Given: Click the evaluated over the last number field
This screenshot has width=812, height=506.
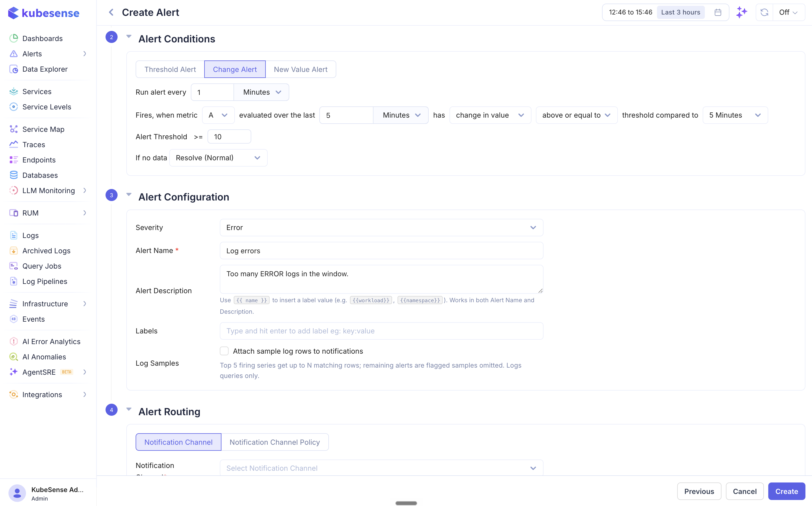Looking at the screenshot, I should (x=346, y=115).
